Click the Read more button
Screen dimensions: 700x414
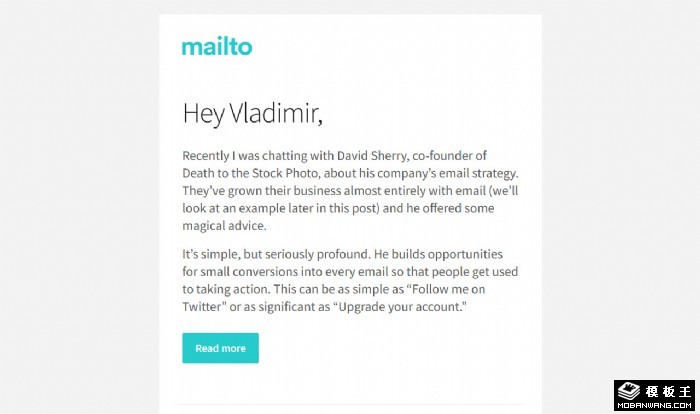pos(220,348)
